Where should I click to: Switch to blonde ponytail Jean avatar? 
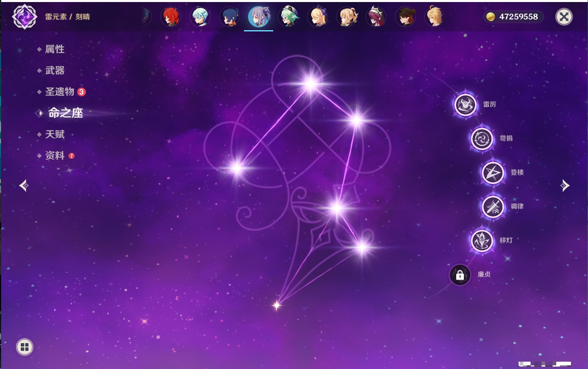point(347,17)
